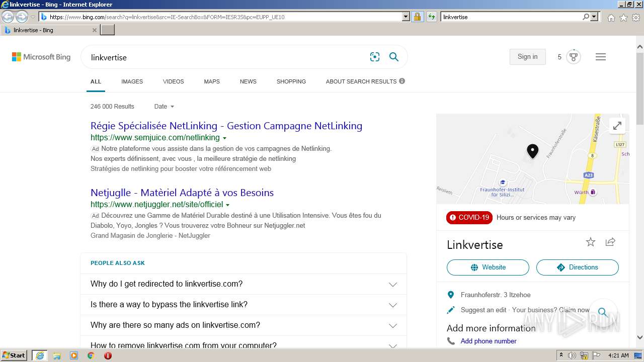Open the netjuggler.net URL dropdown arrow
Screen dimensions: 644x362
tap(228, 205)
